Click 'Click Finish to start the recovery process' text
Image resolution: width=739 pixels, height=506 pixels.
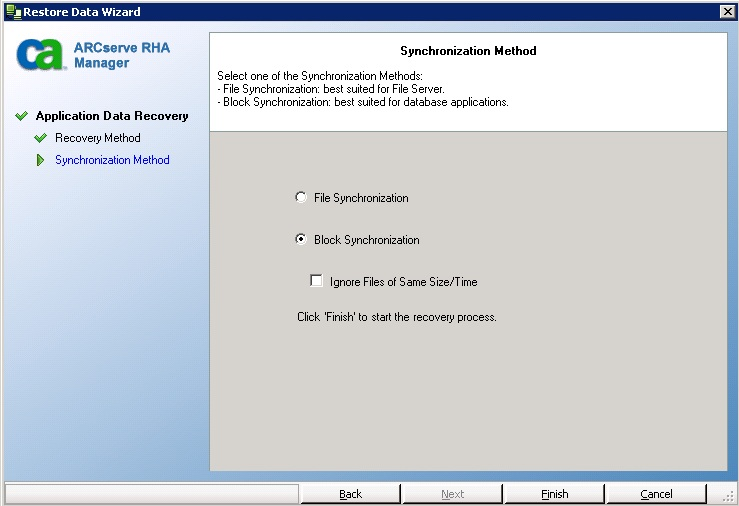pyautogui.click(x=397, y=317)
